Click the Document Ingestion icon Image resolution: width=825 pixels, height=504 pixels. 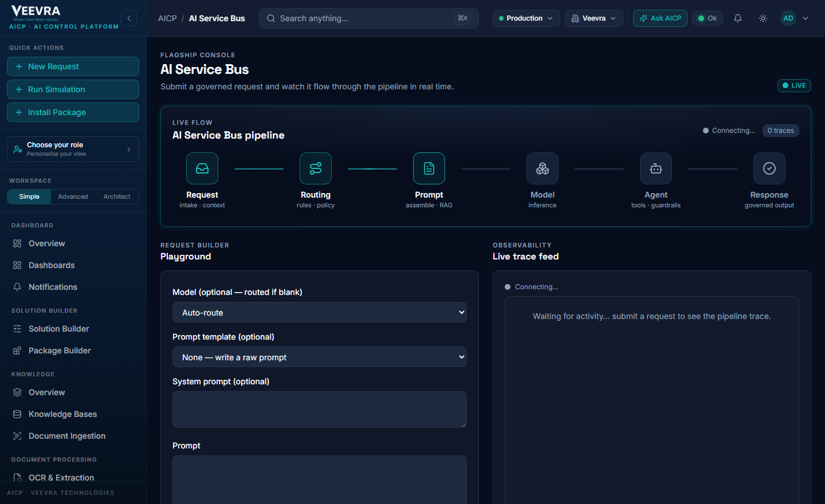(17, 436)
